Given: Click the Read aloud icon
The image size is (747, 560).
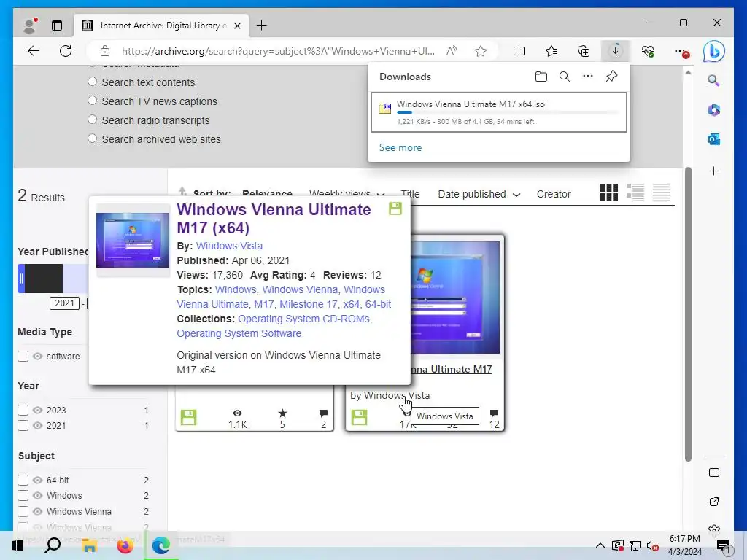Looking at the screenshot, I should (x=452, y=51).
